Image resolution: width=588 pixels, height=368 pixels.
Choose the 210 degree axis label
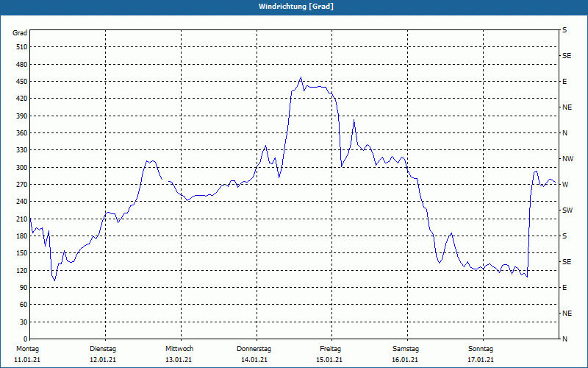(x=22, y=219)
